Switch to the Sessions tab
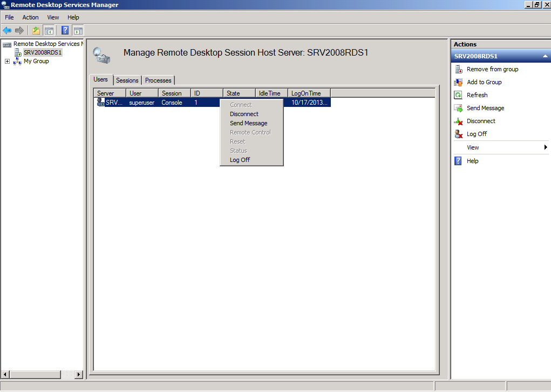 point(127,80)
